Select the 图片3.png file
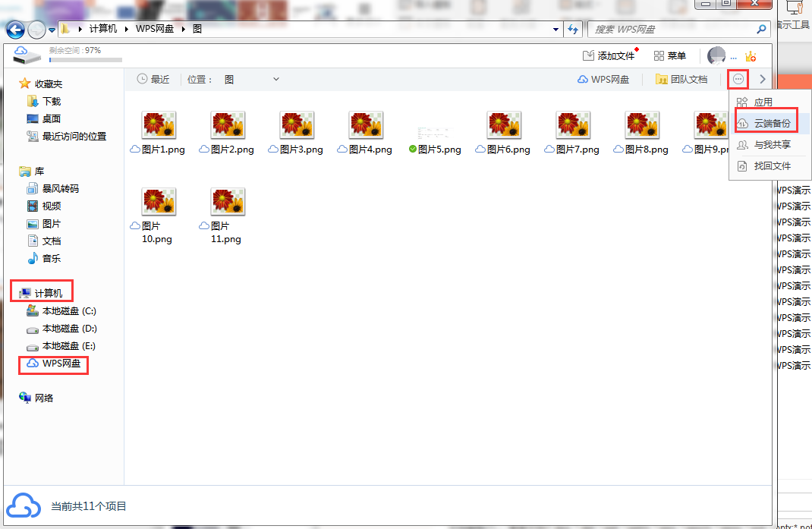The height and width of the screenshot is (529, 812). pos(296,133)
